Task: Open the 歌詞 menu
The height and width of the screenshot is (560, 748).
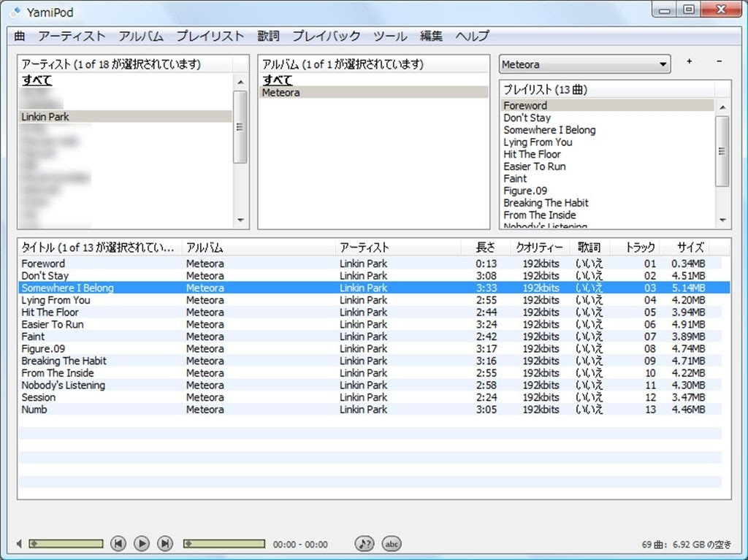Action: coord(268,36)
